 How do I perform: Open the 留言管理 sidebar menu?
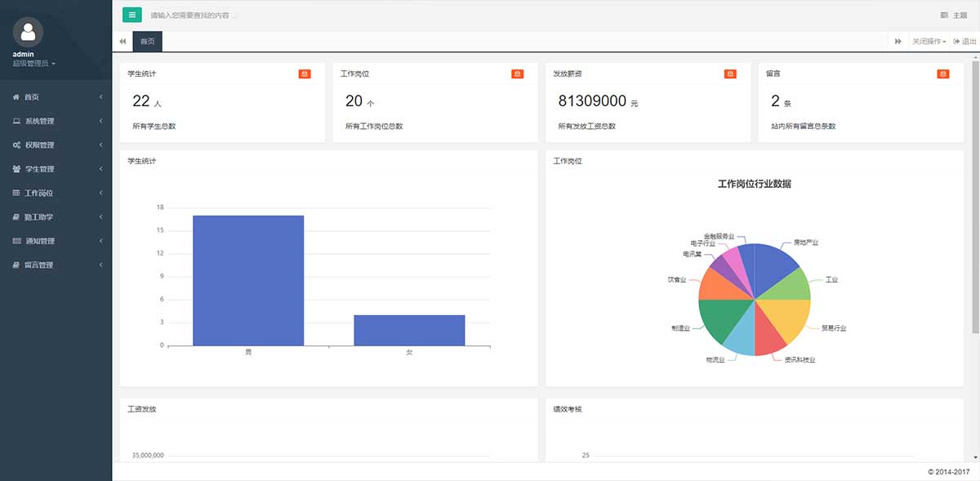[56, 265]
